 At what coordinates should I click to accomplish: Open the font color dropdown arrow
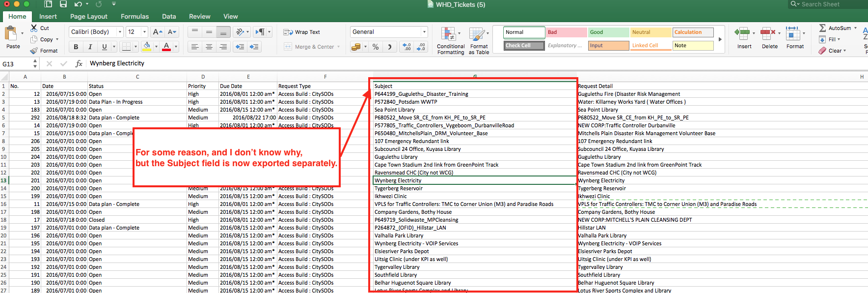(x=176, y=47)
